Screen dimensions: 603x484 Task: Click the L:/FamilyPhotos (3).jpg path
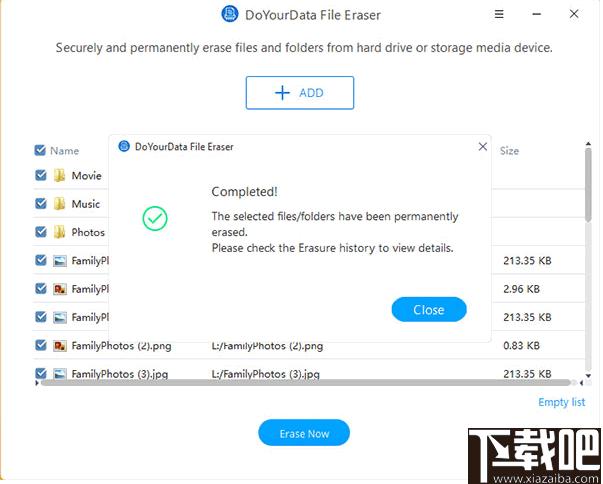(266, 374)
